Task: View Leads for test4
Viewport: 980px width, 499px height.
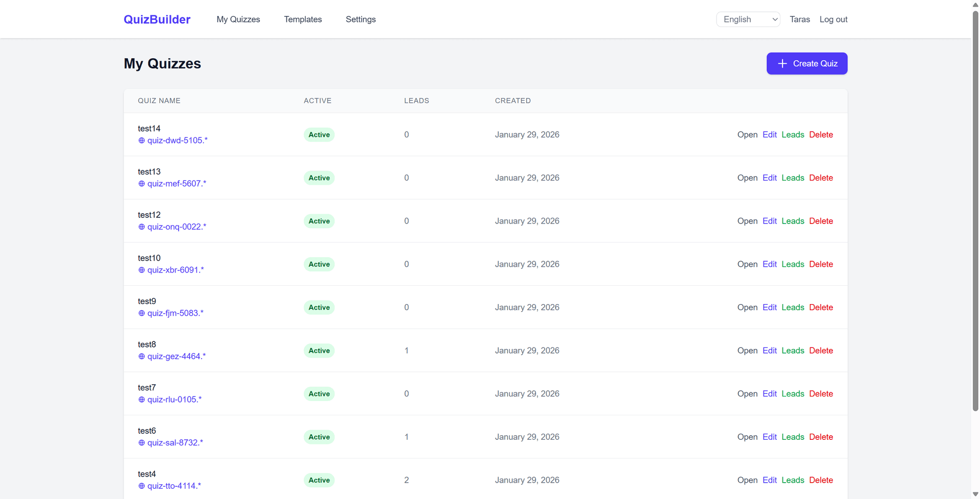Action: pos(793,480)
